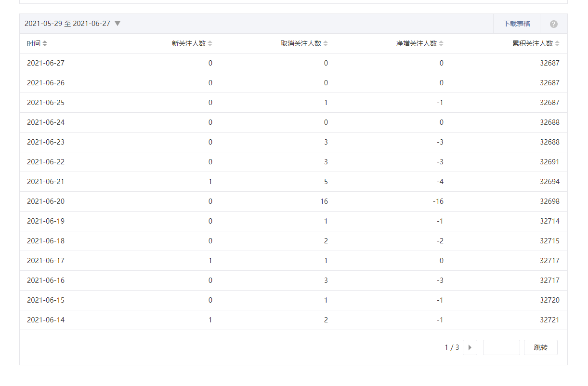Click the page number input field

click(x=501, y=347)
